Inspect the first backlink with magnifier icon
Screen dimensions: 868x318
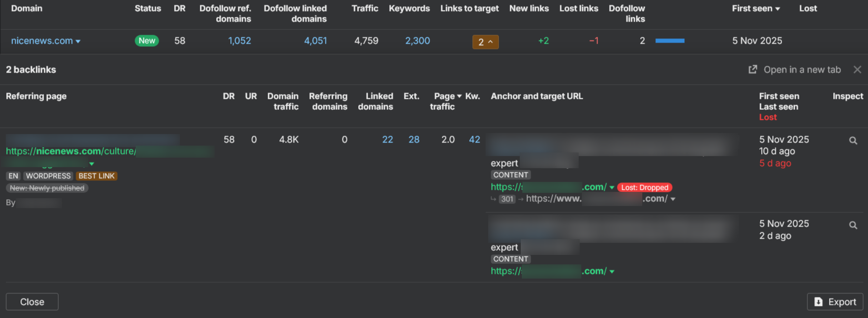853,140
